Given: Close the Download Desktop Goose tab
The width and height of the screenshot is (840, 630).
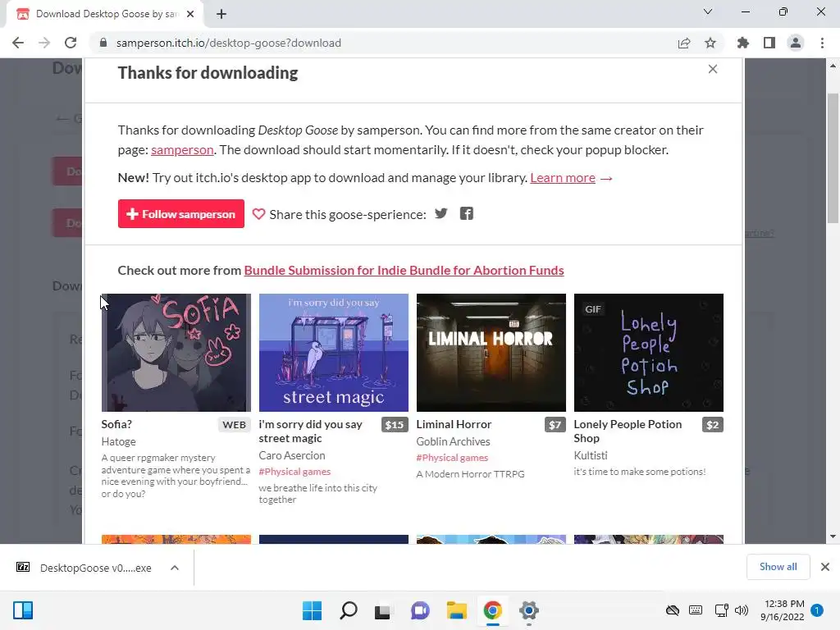Looking at the screenshot, I should point(190,14).
